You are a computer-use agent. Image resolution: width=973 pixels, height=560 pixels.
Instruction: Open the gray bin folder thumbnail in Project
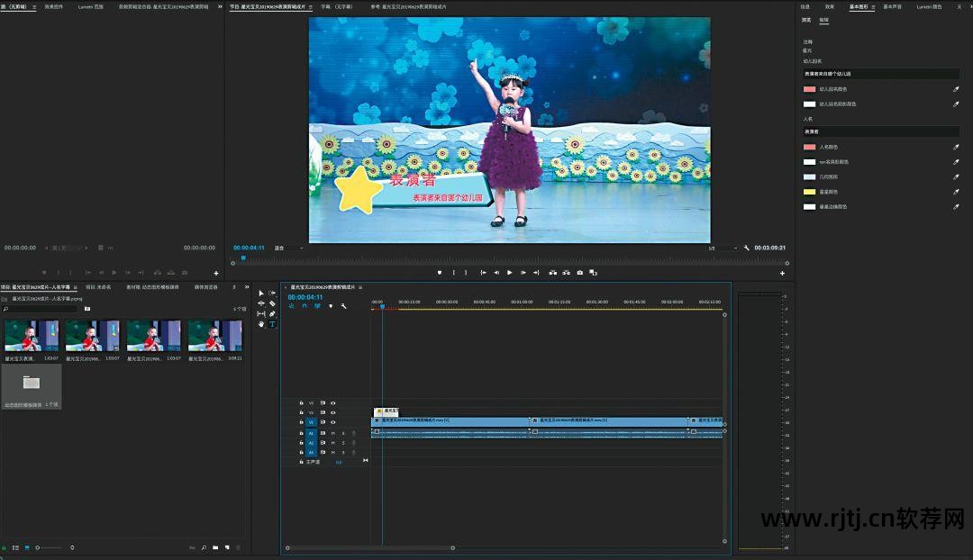click(x=32, y=383)
